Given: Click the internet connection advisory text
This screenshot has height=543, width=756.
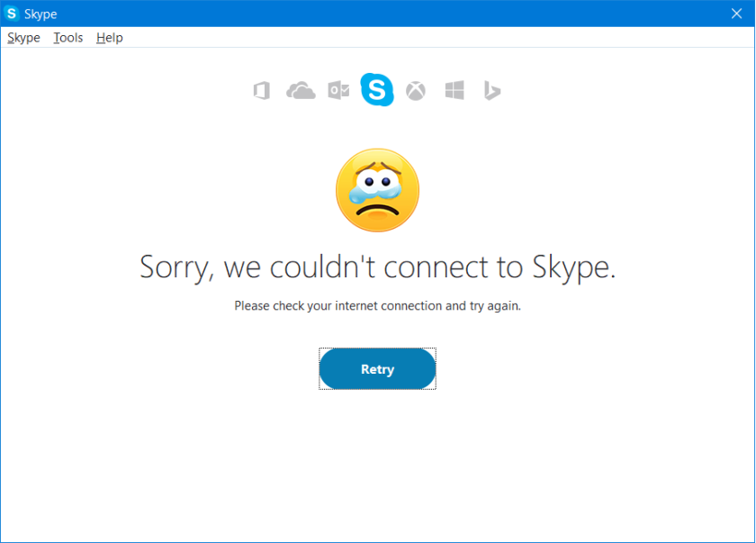Looking at the screenshot, I should click(377, 305).
